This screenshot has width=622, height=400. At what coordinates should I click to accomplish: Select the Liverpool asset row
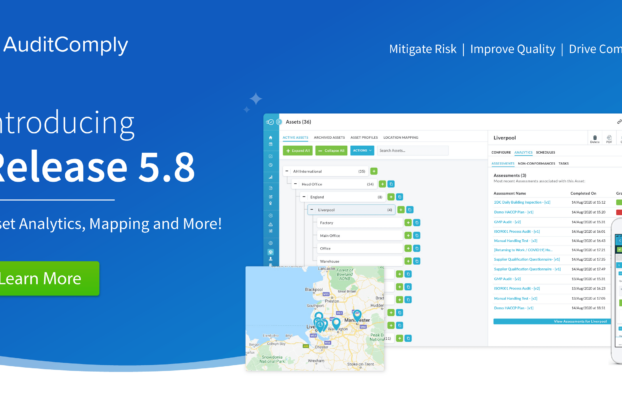[x=351, y=210]
